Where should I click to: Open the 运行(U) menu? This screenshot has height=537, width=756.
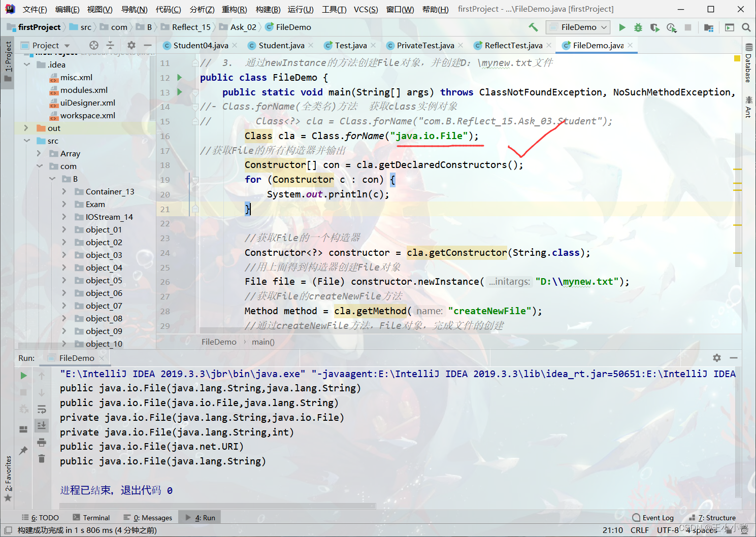(301, 9)
